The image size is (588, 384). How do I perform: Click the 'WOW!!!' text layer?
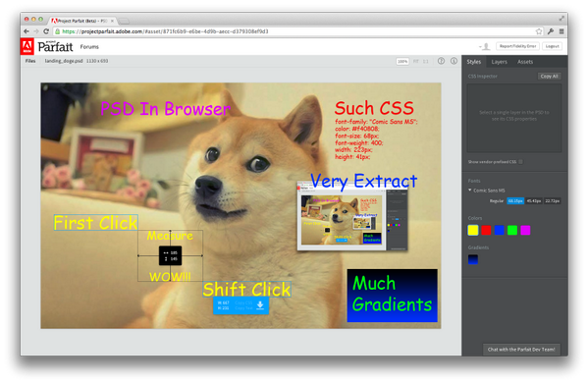click(x=170, y=277)
